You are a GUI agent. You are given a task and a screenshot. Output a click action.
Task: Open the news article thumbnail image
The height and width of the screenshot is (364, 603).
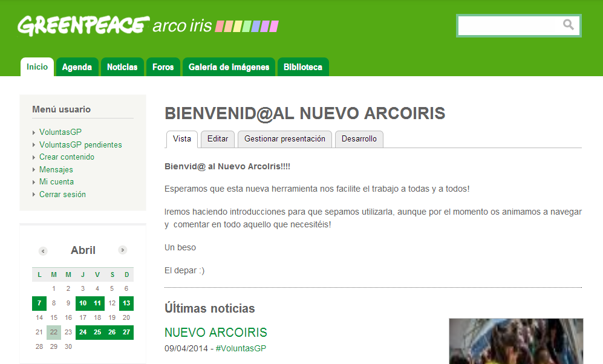[516, 341]
